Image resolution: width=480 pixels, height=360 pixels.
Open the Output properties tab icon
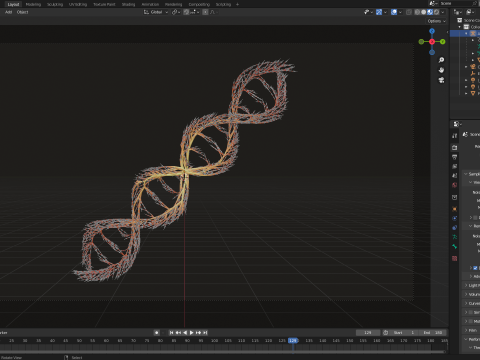click(455, 157)
